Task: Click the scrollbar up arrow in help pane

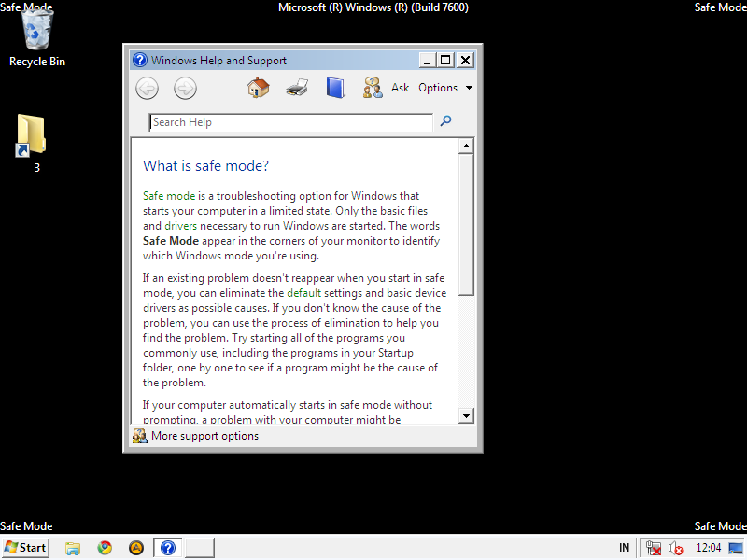Action: tap(466, 147)
